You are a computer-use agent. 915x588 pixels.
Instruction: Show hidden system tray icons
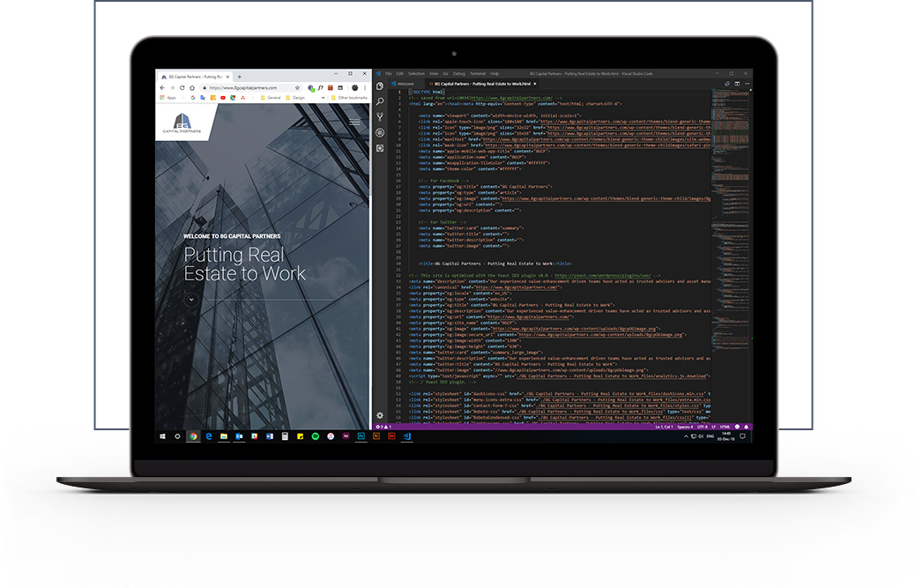pos(686,436)
